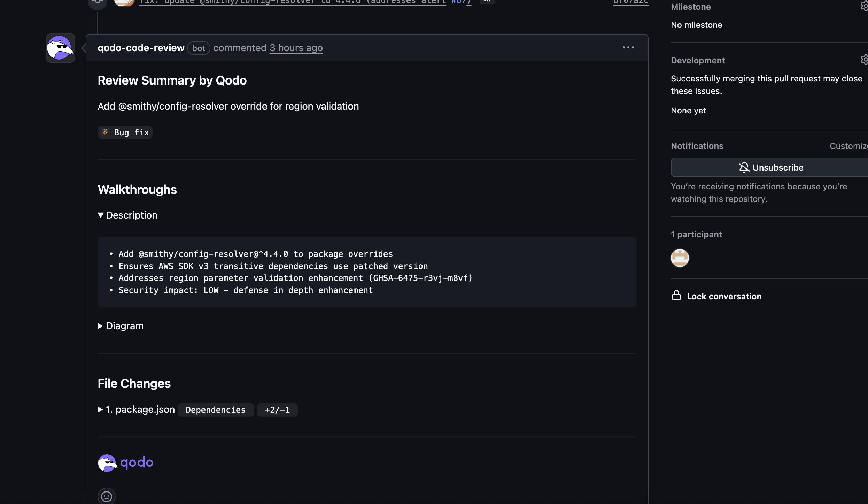Click the Dependencies label on package.json
The height and width of the screenshot is (504, 868).
click(x=215, y=410)
